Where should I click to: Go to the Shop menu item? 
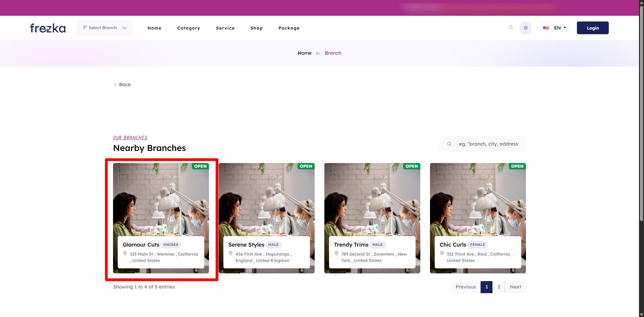[x=256, y=28]
